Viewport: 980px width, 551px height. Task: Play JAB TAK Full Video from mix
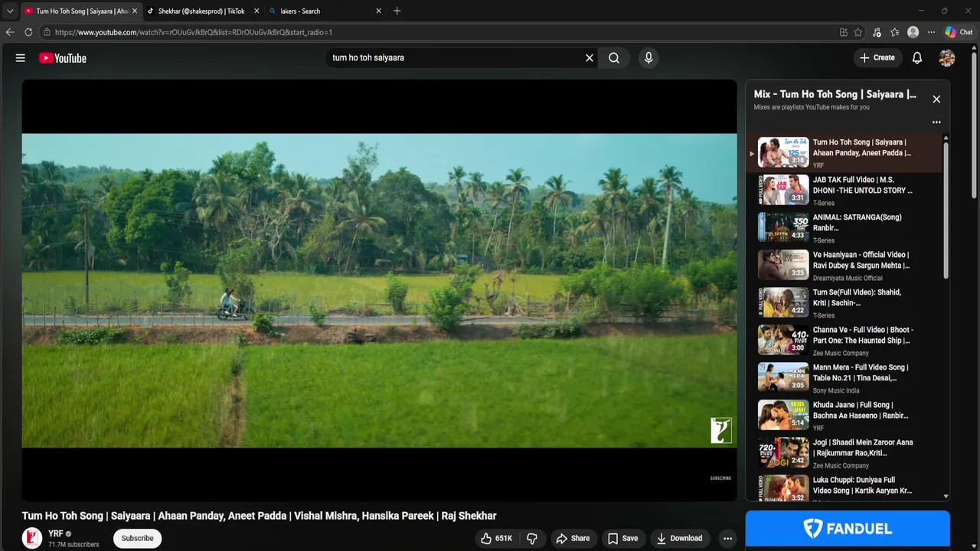(845, 190)
